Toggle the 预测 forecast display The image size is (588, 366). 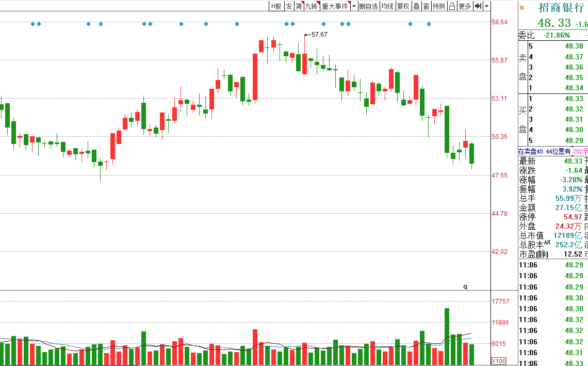[438, 6]
